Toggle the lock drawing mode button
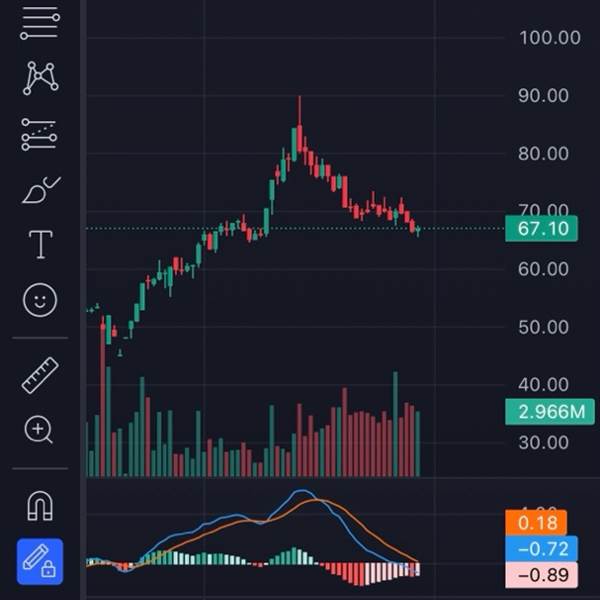Viewport: 600px width, 600px height. point(40,561)
